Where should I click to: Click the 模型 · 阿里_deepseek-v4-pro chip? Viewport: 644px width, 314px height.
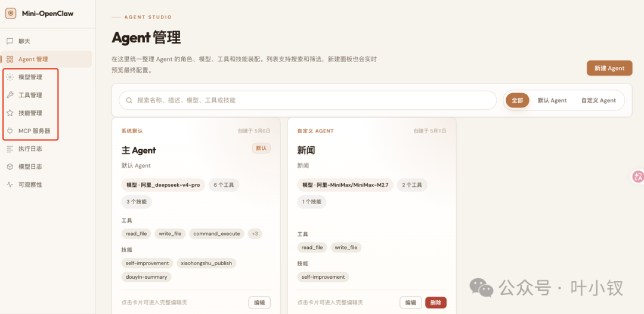(x=163, y=185)
